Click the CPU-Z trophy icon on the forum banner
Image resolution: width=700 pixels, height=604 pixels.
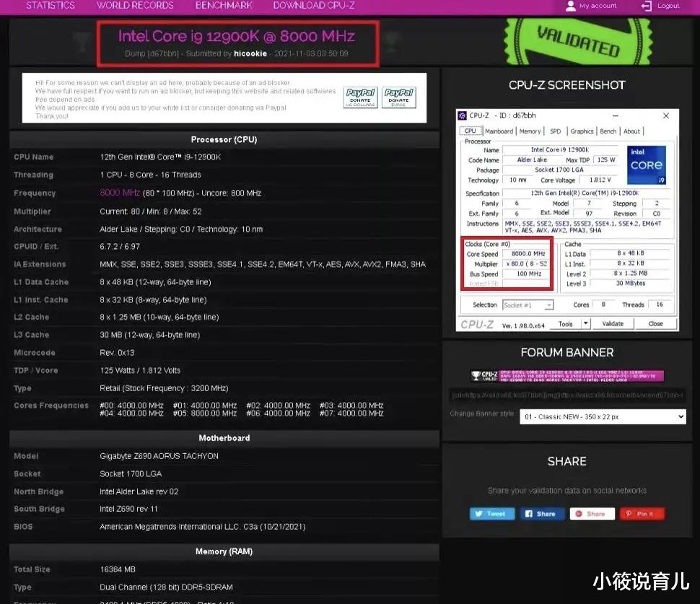477,375
